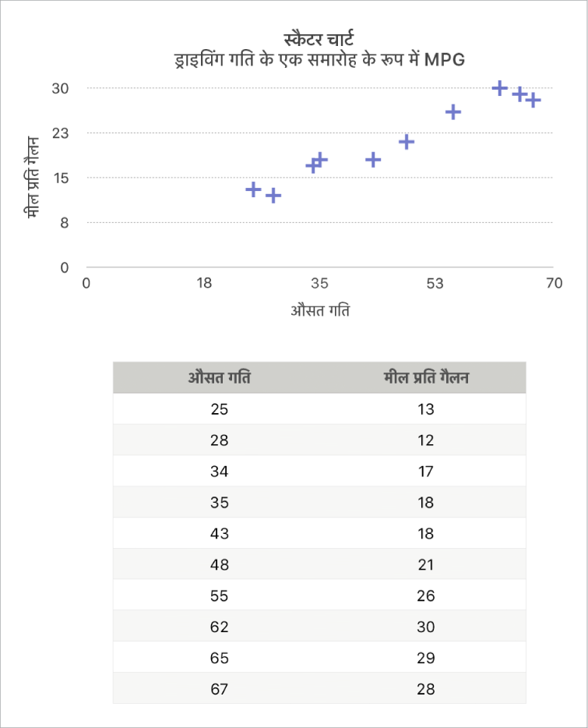Click the X-axis label 53
This screenshot has width=588, height=728.
tap(435, 283)
